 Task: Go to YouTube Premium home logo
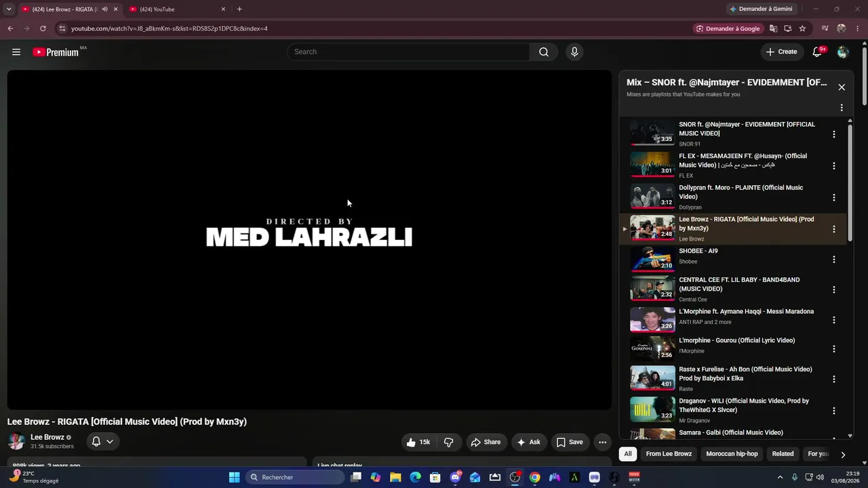tap(56, 52)
